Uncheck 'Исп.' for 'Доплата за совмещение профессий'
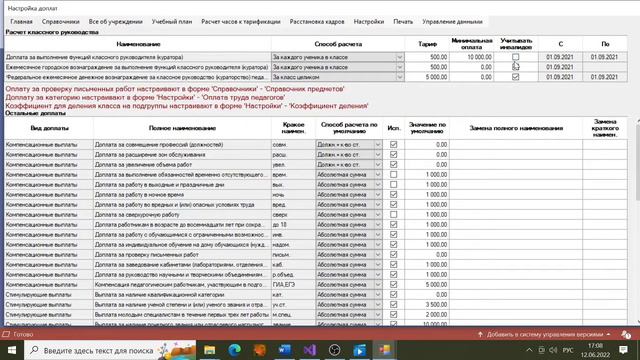This screenshot has height=360, width=640. pos(393,144)
